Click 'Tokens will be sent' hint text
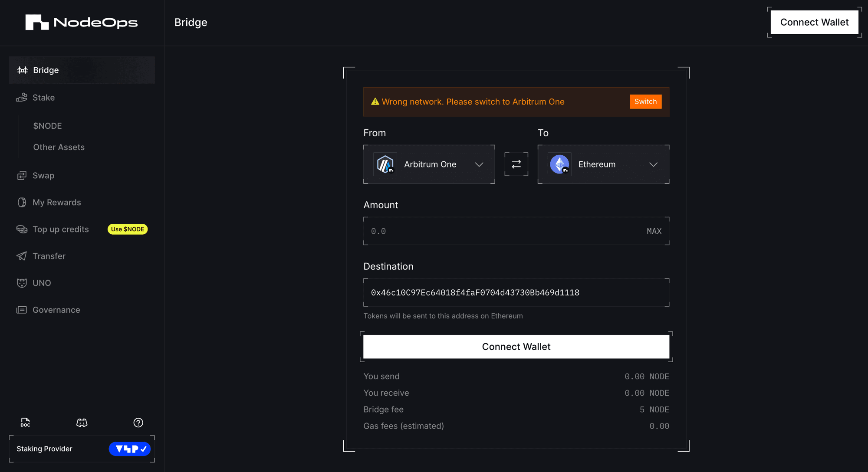The width and height of the screenshot is (868, 472). point(443,316)
